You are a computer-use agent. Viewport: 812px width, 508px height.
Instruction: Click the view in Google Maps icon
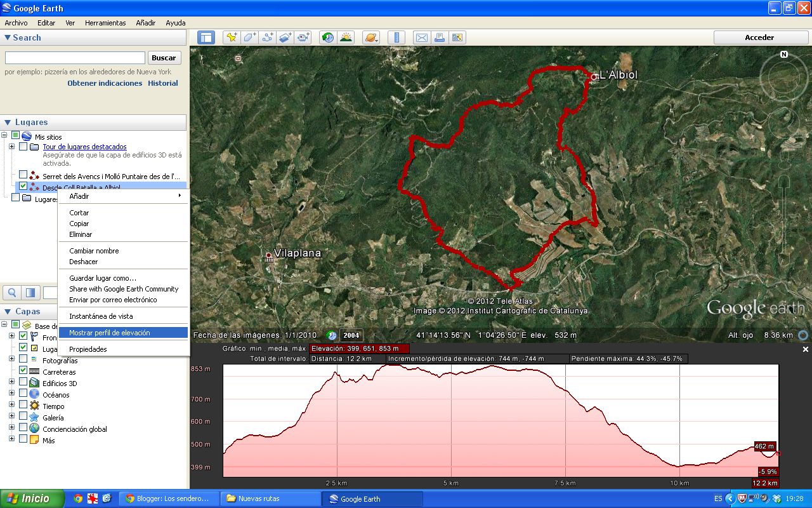(x=457, y=37)
